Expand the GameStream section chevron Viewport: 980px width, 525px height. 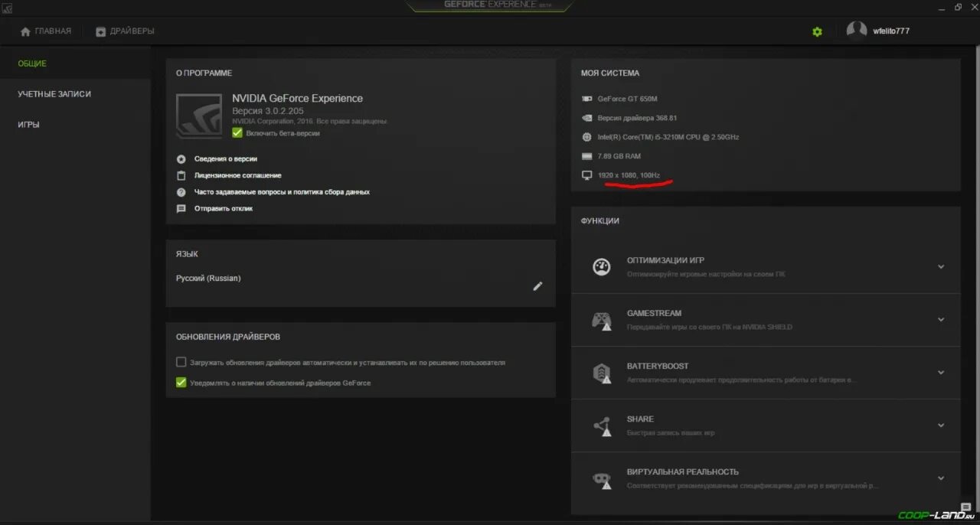pos(941,320)
